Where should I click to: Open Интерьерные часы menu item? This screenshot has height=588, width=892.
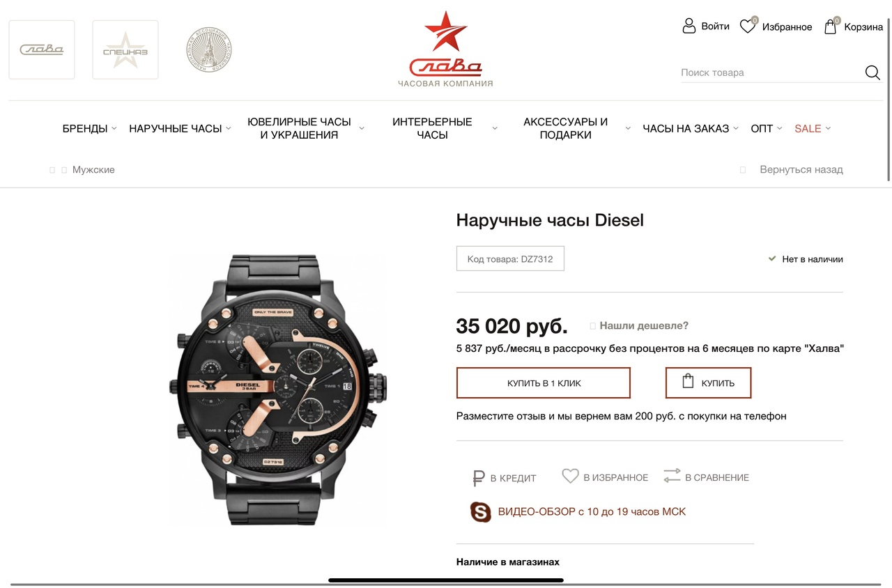click(432, 128)
